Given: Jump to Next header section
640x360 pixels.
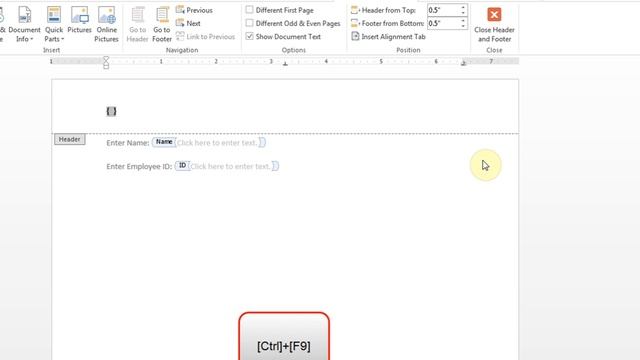Looking at the screenshot, I should point(188,23).
